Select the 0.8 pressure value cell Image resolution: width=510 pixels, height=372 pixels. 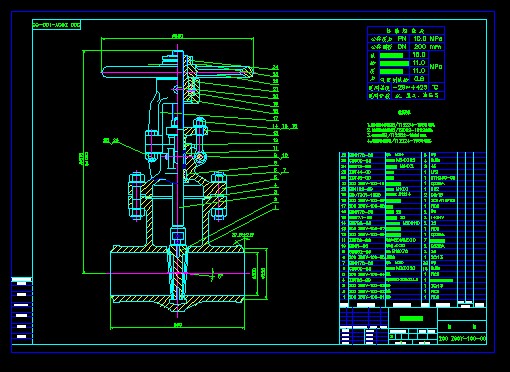coord(419,79)
